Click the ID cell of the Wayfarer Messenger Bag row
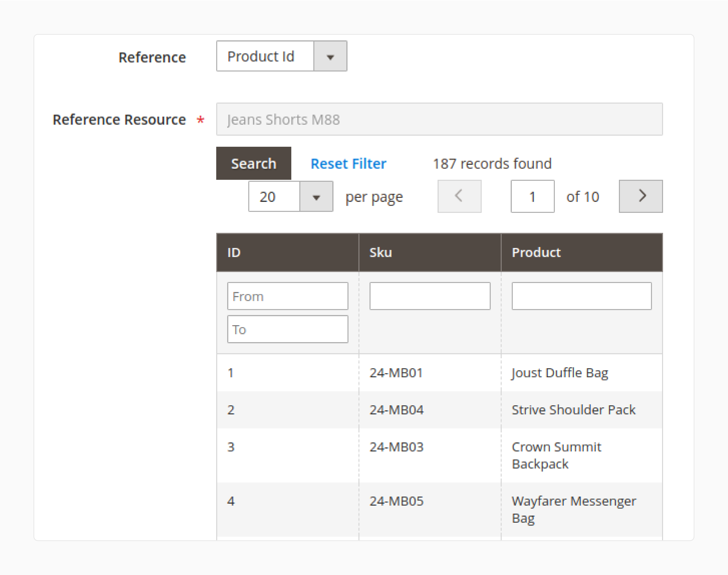 point(288,510)
